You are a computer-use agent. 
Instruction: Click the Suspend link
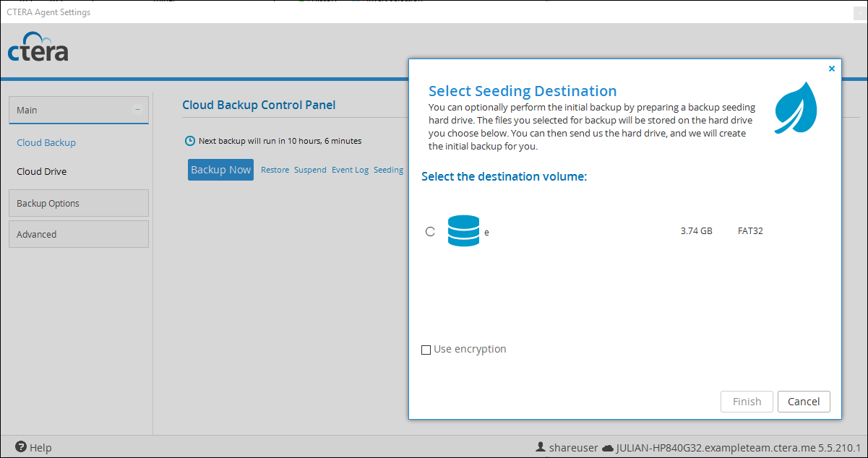(310, 170)
